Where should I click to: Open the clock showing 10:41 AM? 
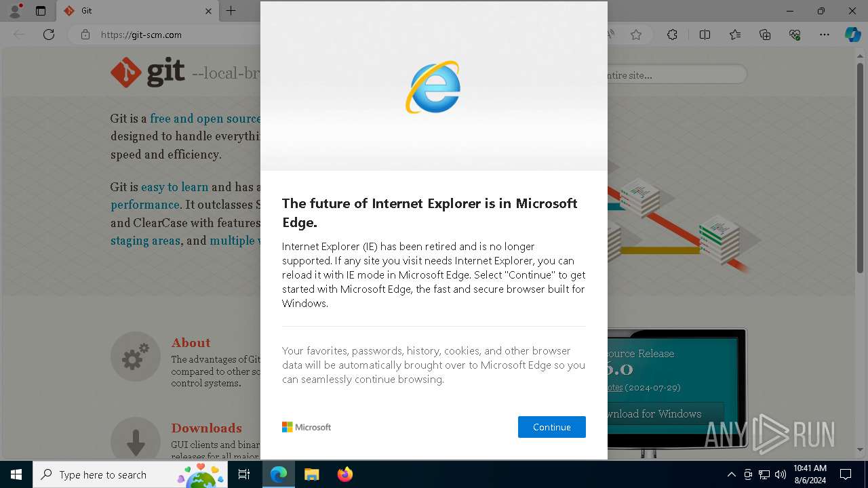point(810,474)
